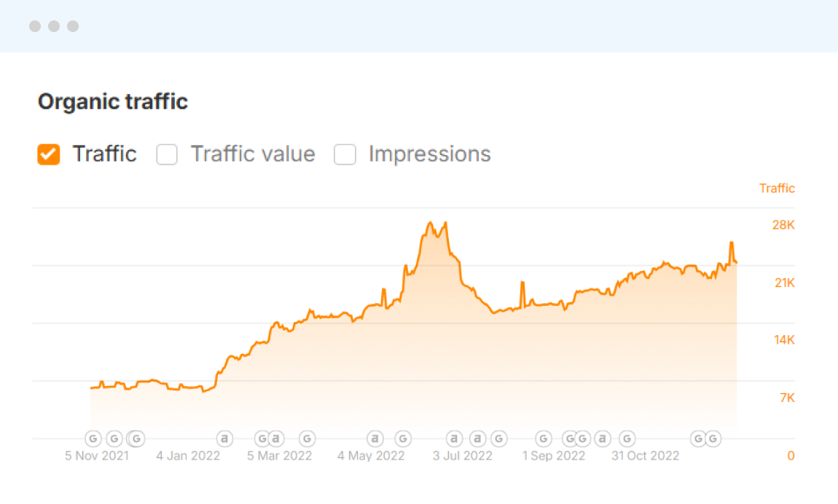Click the Google update icon near 5 Nov 2021
Viewport: 838px width, 504px height.
[93, 438]
